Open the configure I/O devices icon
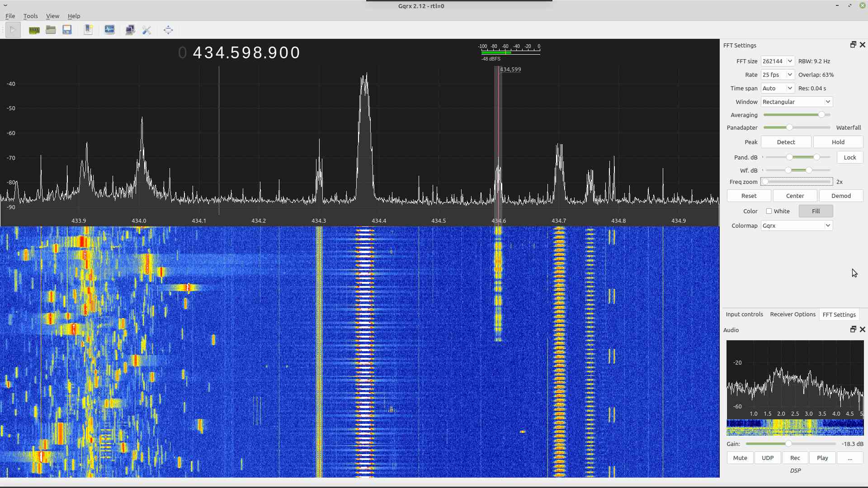Screen dimensions: 868x488 click(x=34, y=30)
